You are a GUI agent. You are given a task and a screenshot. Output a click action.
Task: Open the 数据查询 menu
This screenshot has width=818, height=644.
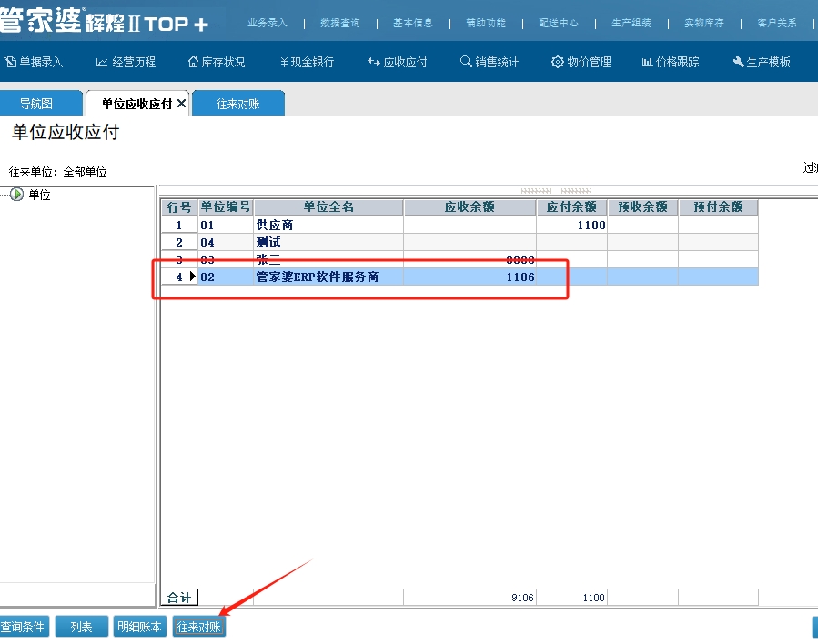(340, 23)
